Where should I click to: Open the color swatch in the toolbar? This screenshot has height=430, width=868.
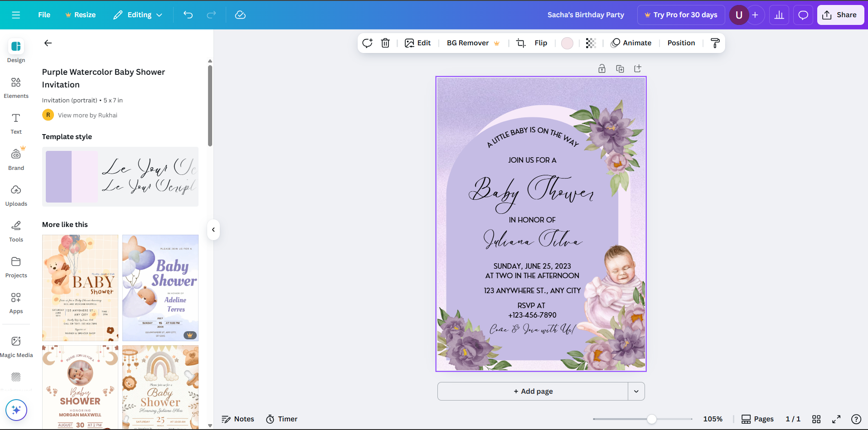(567, 43)
